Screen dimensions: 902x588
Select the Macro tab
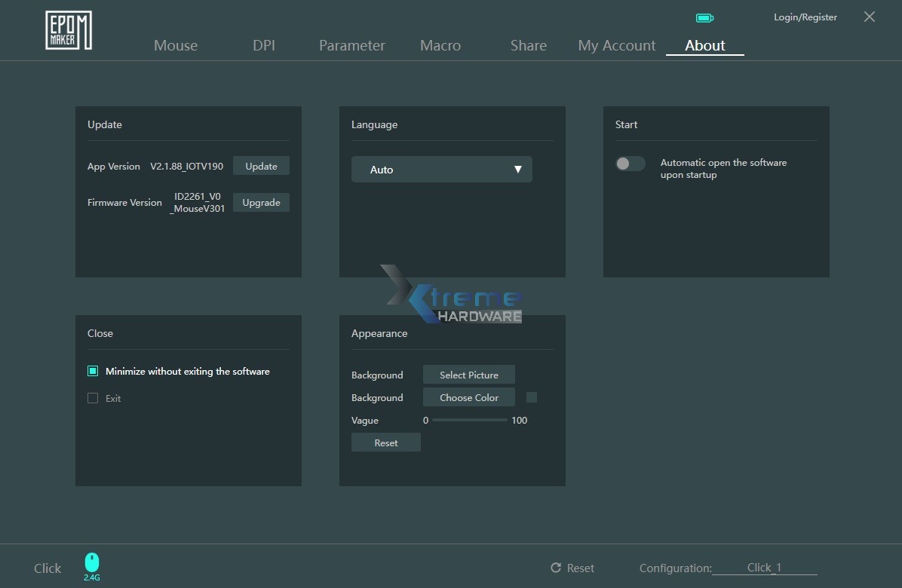click(x=440, y=45)
